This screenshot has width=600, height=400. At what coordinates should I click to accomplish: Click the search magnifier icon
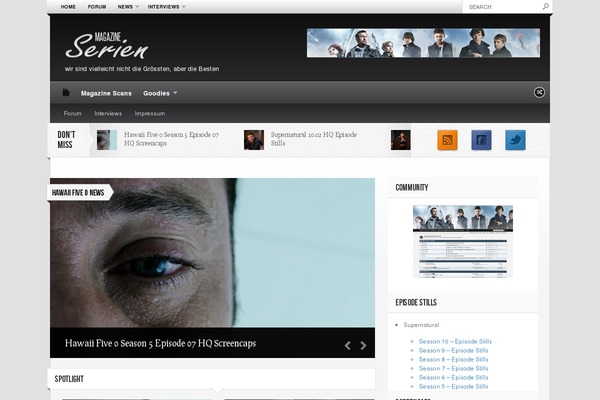tap(546, 7)
